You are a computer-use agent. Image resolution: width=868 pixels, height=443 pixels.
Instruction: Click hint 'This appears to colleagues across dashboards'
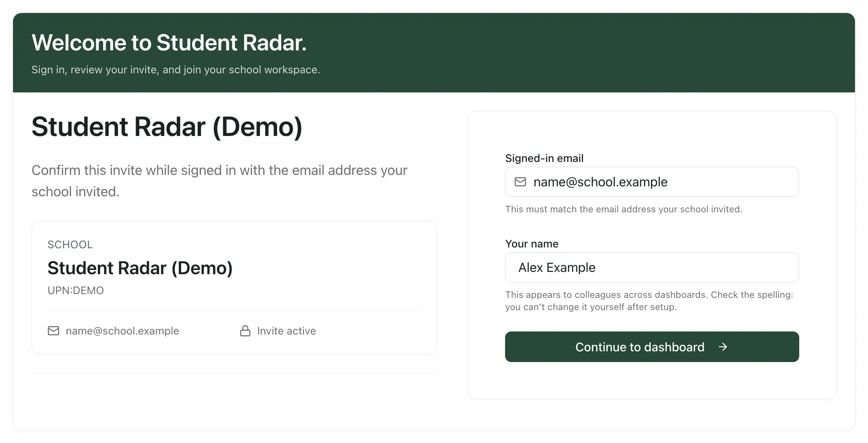(x=649, y=301)
